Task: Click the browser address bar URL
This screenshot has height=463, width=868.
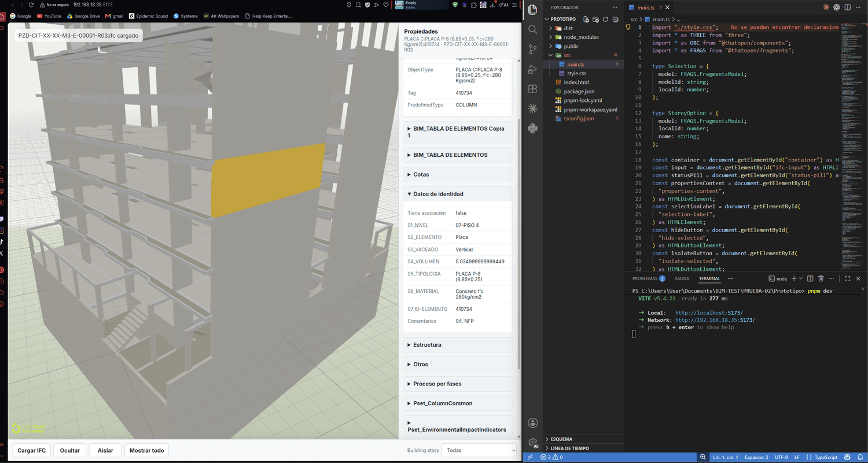Action: [93, 5]
